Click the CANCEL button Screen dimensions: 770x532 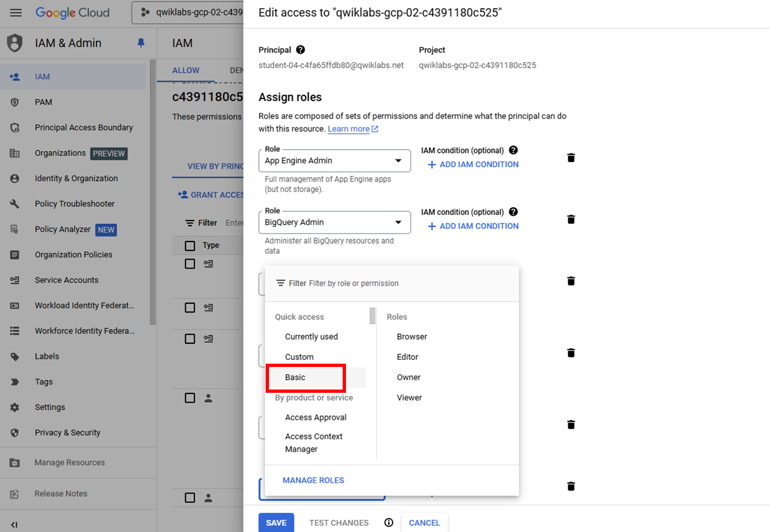pyautogui.click(x=425, y=523)
